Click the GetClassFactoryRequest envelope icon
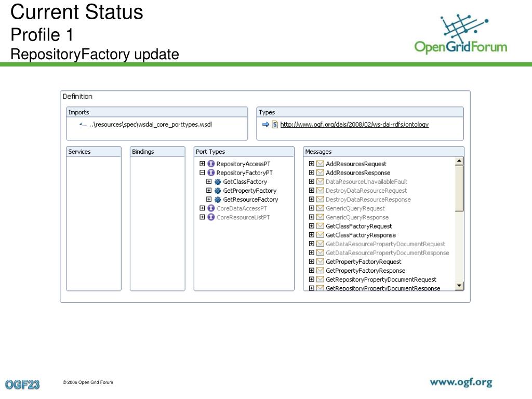Image resolution: width=532 pixels, height=399 pixels. 320,226
